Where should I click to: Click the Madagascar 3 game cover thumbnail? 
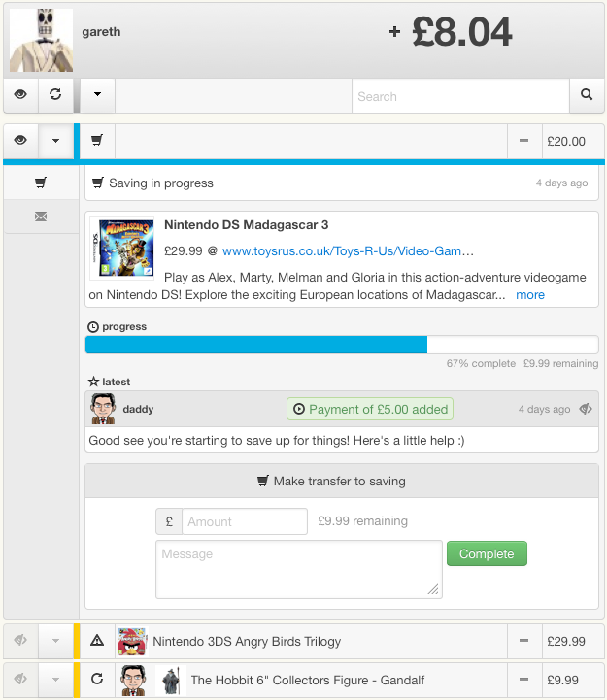tap(122, 249)
